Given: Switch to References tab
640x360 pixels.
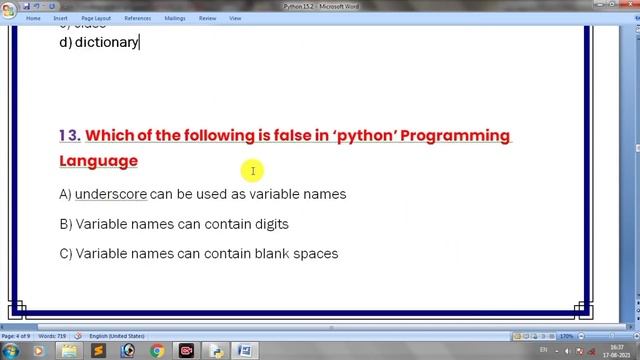Looking at the screenshot, I should click(138, 18).
